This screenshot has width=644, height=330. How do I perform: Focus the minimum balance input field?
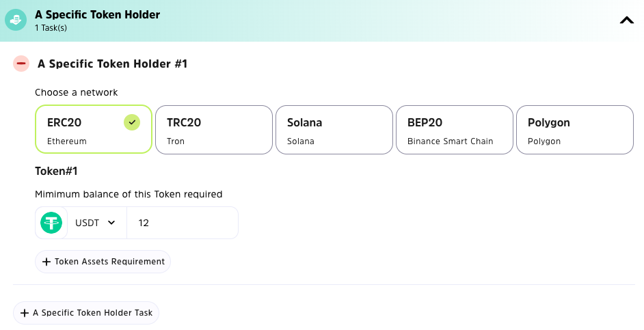(183, 223)
